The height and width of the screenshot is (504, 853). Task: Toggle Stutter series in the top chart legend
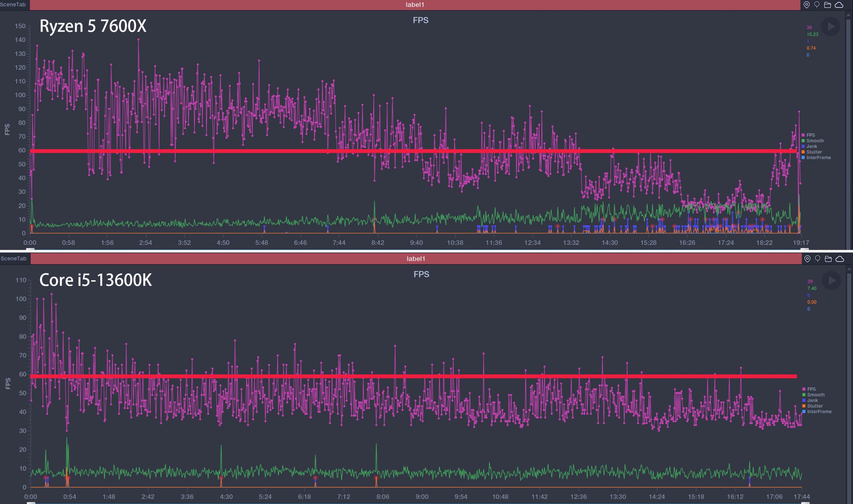812,152
